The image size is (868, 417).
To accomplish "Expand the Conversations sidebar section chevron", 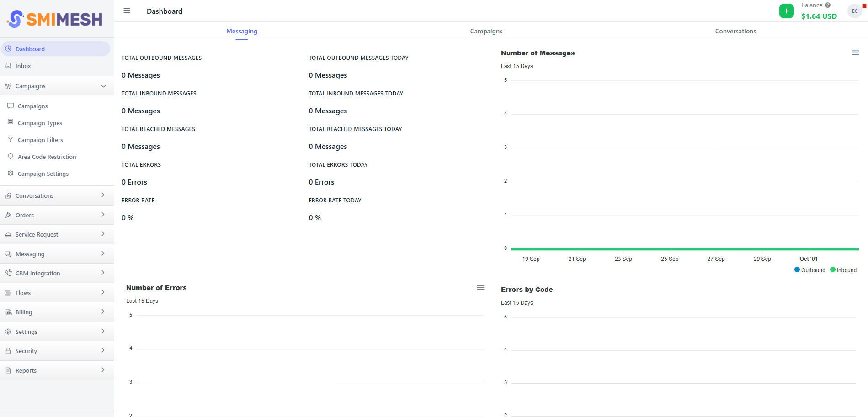I will pyautogui.click(x=103, y=195).
